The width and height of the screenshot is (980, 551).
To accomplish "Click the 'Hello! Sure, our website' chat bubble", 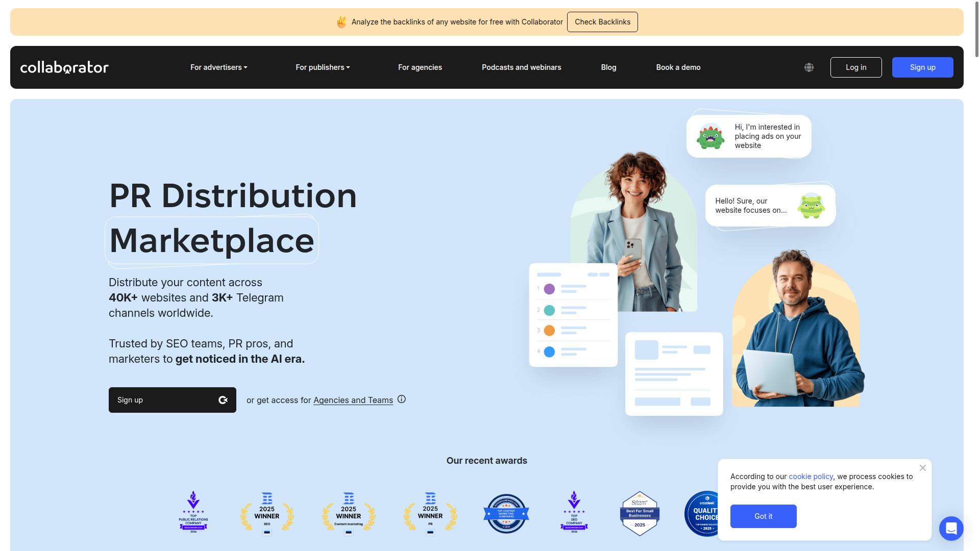I will click(x=770, y=206).
